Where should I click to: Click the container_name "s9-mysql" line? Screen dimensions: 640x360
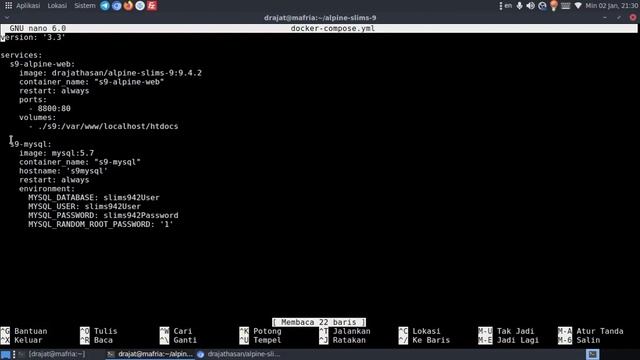tap(80, 162)
